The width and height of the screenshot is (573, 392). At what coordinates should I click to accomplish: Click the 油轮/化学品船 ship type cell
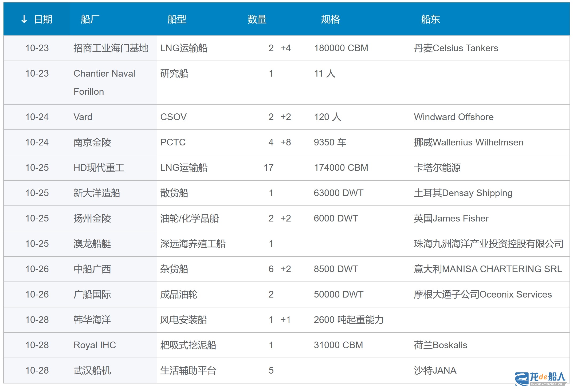[189, 218]
